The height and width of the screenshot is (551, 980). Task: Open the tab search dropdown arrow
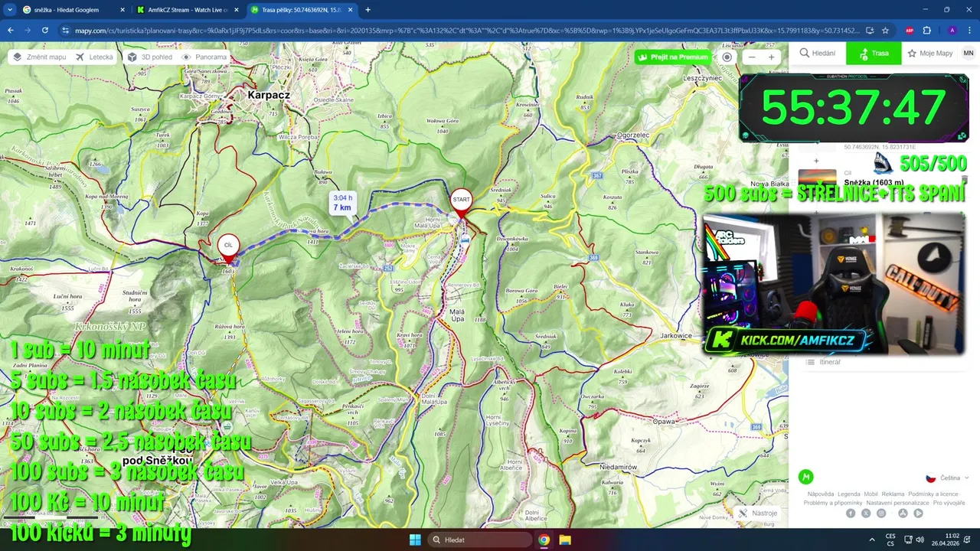(10, 10)
